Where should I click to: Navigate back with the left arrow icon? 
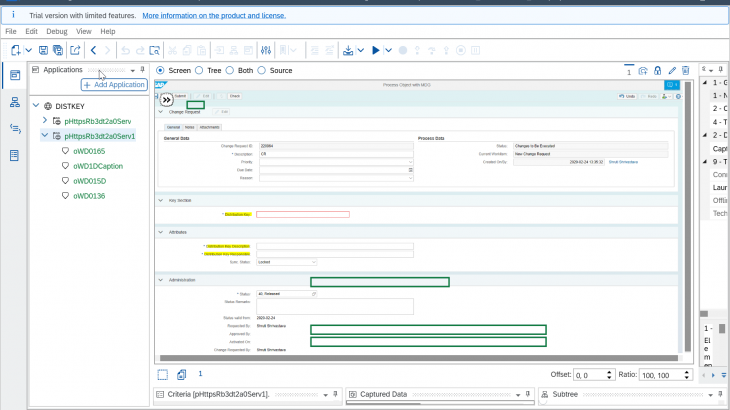[x=94, y=50]
